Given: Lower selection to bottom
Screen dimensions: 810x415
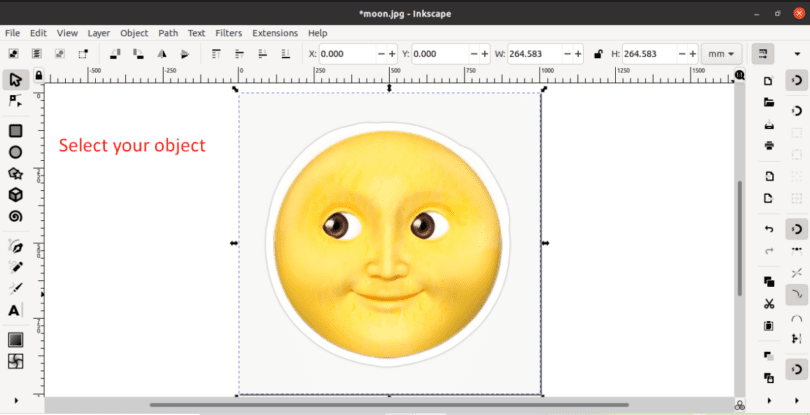Looking at the screenshot, I should point(285,54).
